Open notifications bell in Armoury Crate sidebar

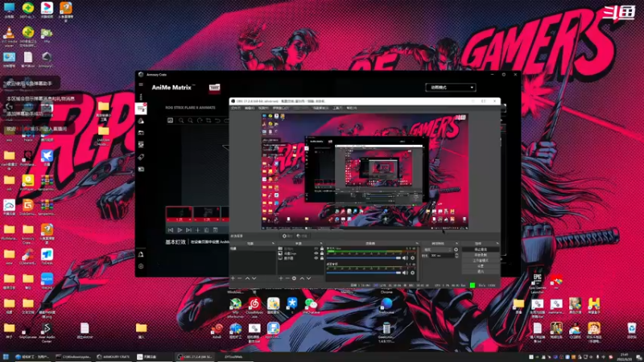[x=141, y=254]
